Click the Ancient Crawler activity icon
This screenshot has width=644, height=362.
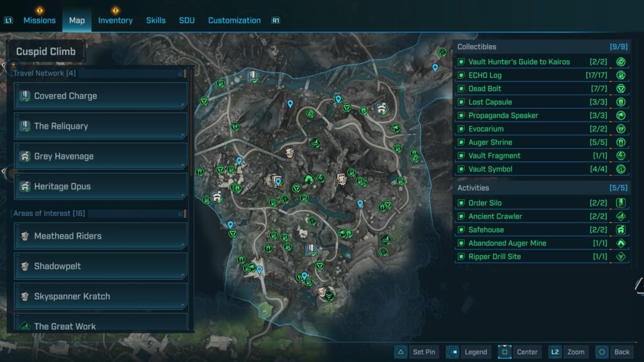pos(621,216)
